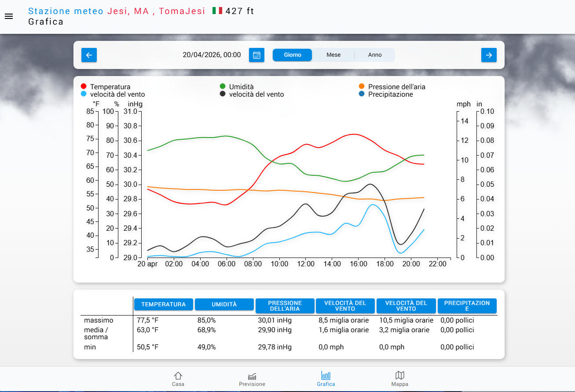Click the PRESSIONE DELL'ARIA header button
Image resolution: width=575 pixels, height=392 pixels.
(x=285, y=306)
